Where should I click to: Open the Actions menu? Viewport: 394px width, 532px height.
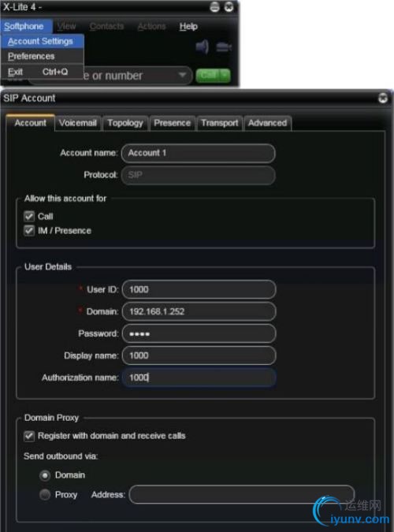click(152, 26)
